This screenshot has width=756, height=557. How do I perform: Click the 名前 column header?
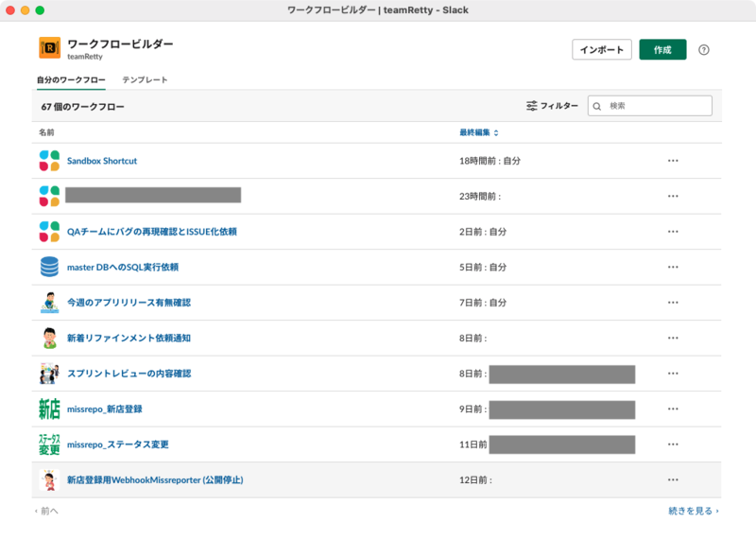click(46, 132)
